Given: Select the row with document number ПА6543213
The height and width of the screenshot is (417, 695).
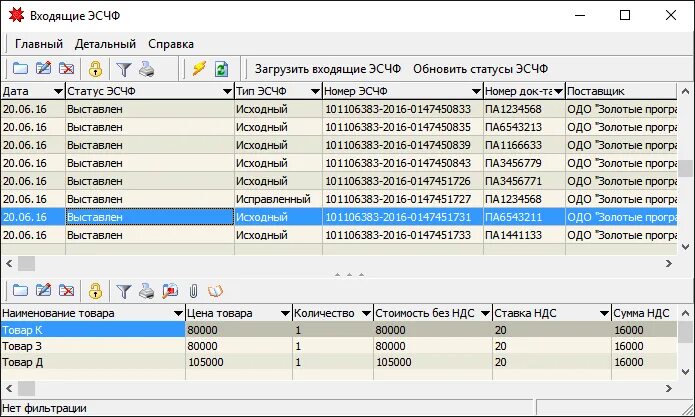Looking at the screenshot, I should [x=339, y=127].
